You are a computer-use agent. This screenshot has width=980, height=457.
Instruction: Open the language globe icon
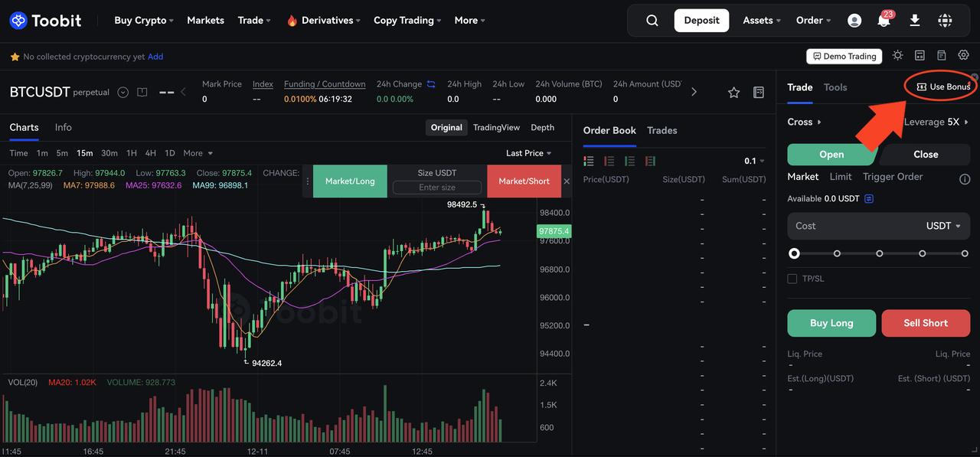tap(945, 21)
